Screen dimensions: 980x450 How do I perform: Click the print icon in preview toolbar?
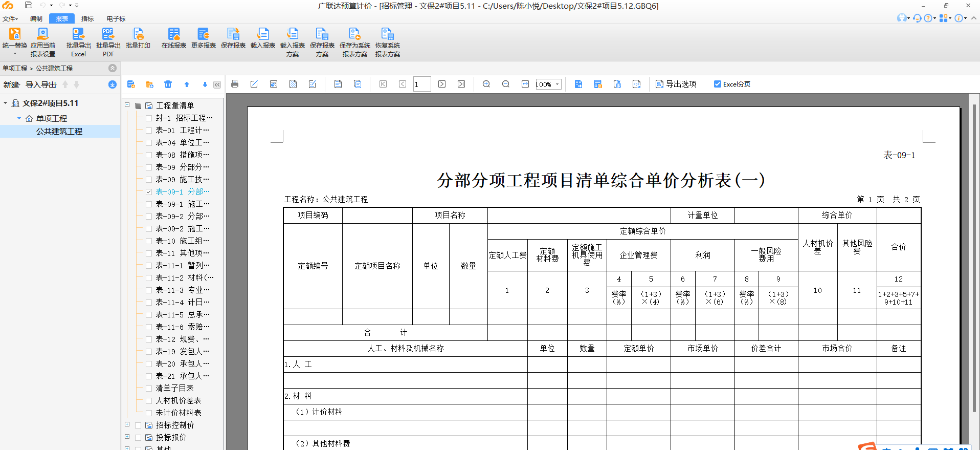tap(235, 84)
